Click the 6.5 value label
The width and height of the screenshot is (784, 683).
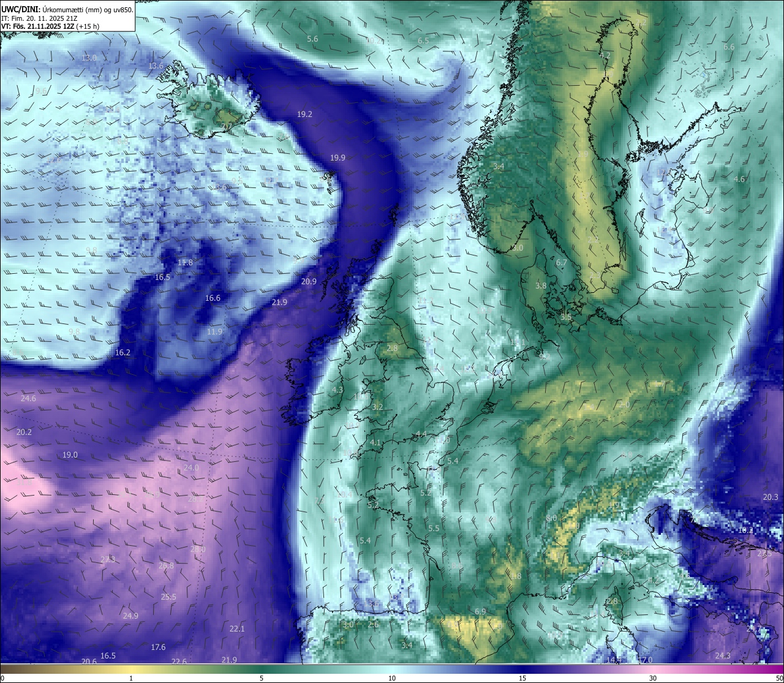423,41
